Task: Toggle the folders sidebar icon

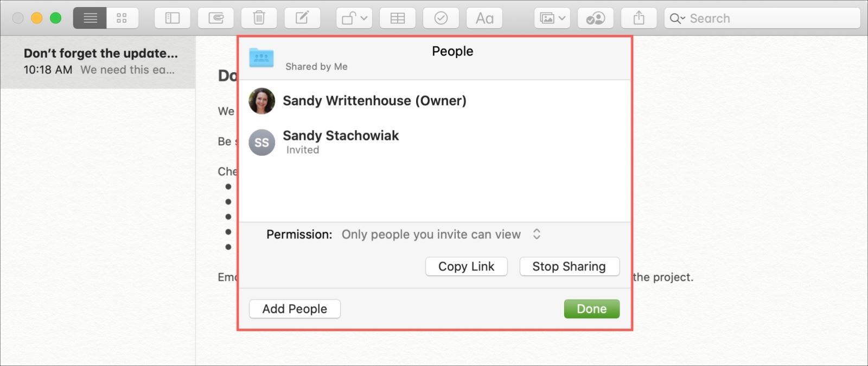Action: coord(173,18)
